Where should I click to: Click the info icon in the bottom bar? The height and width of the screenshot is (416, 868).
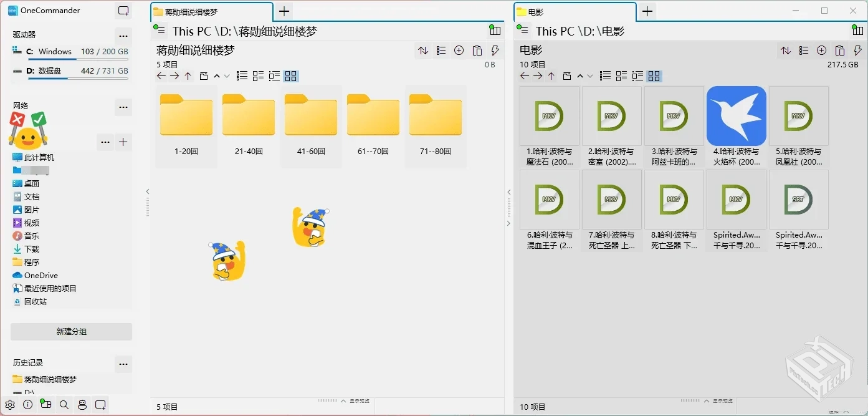coord(28,405)
